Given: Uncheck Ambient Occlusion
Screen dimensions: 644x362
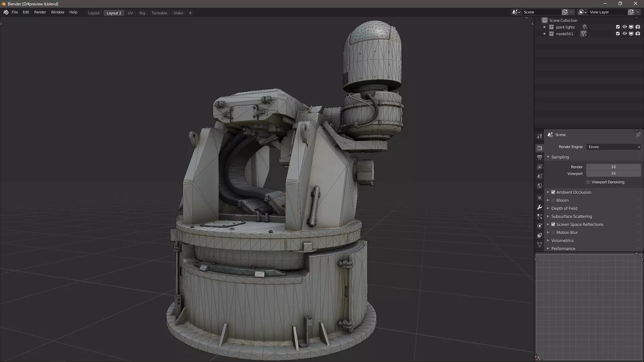Looking at the screenshot, I should point(553,192).
